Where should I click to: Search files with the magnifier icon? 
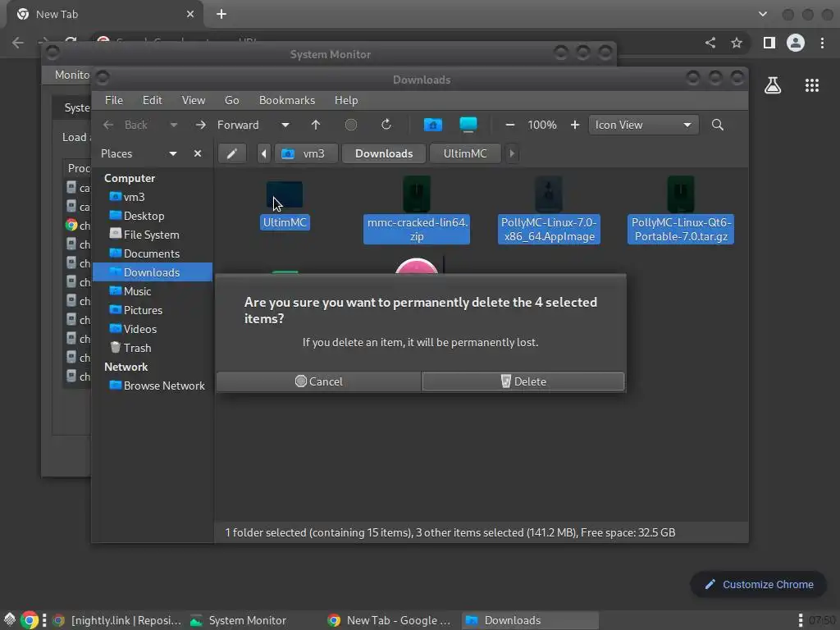717,125
